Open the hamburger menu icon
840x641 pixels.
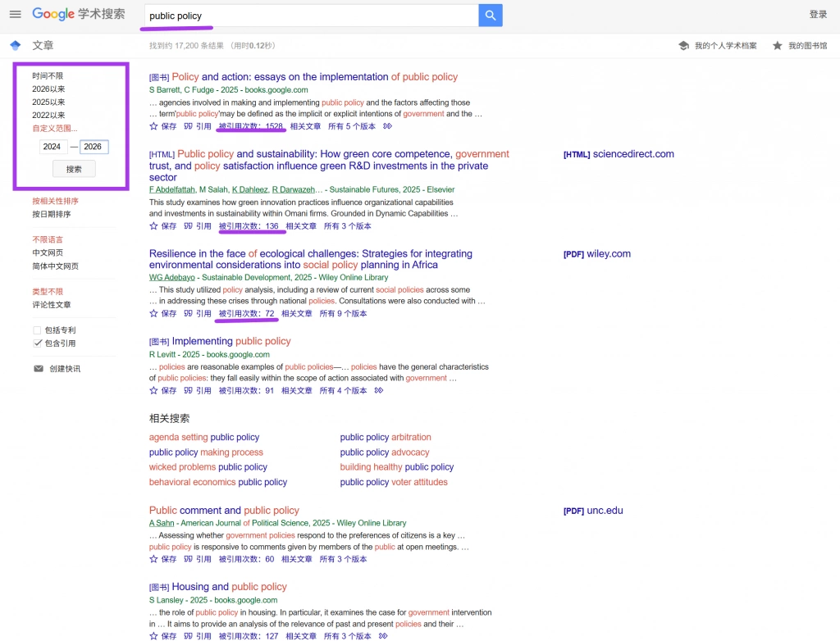click(x=16, y=15)
